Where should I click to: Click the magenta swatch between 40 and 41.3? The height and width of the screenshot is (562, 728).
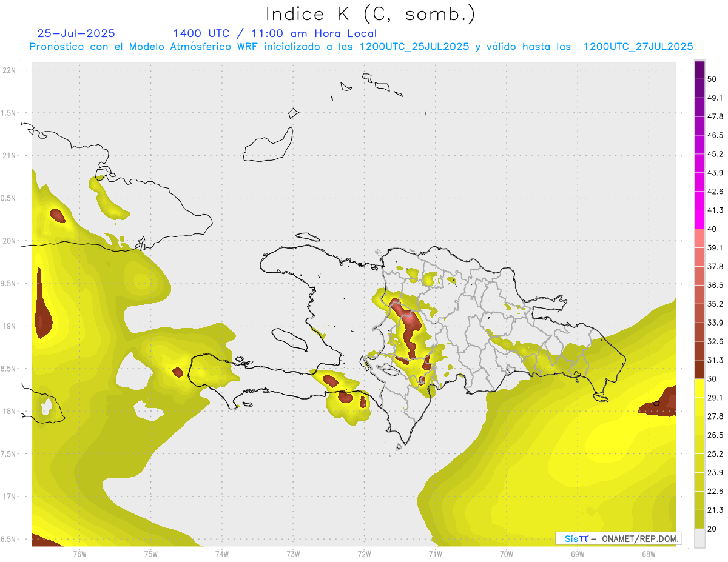(x=699, y=219)
